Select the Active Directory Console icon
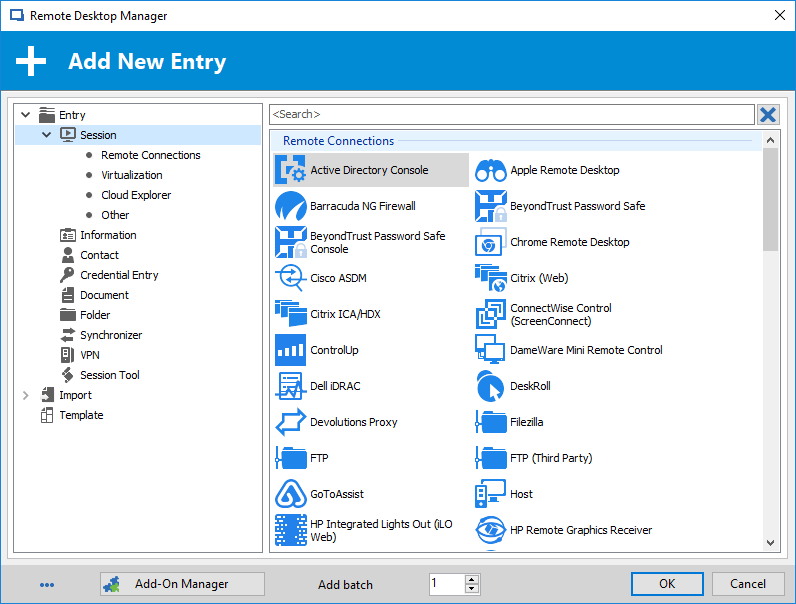The height and width of the screenshot is (604, 796). coord(291,170)
